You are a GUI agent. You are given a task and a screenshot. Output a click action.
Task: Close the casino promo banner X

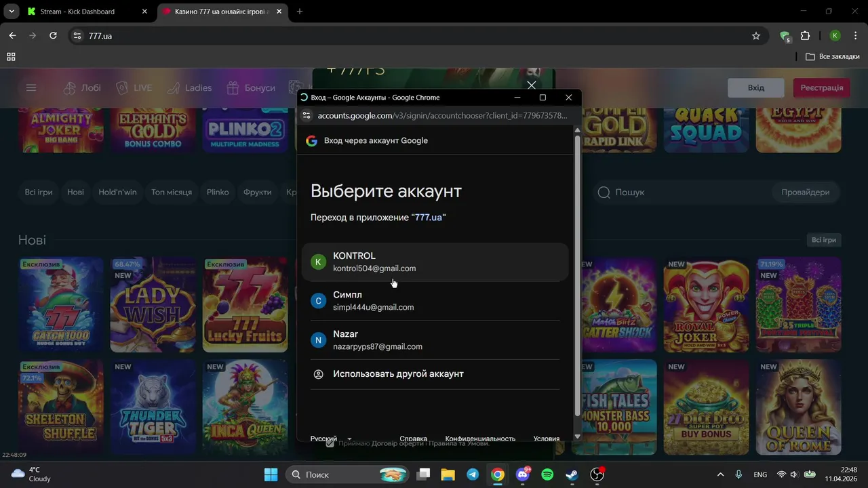[x=532, y=85]
